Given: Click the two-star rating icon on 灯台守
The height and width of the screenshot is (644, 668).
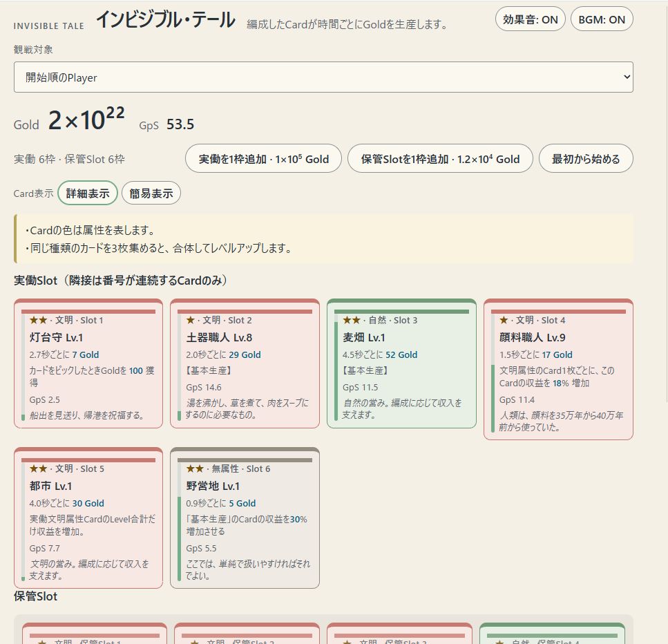Looking at the screenshot, I should (x=39, y=320).
